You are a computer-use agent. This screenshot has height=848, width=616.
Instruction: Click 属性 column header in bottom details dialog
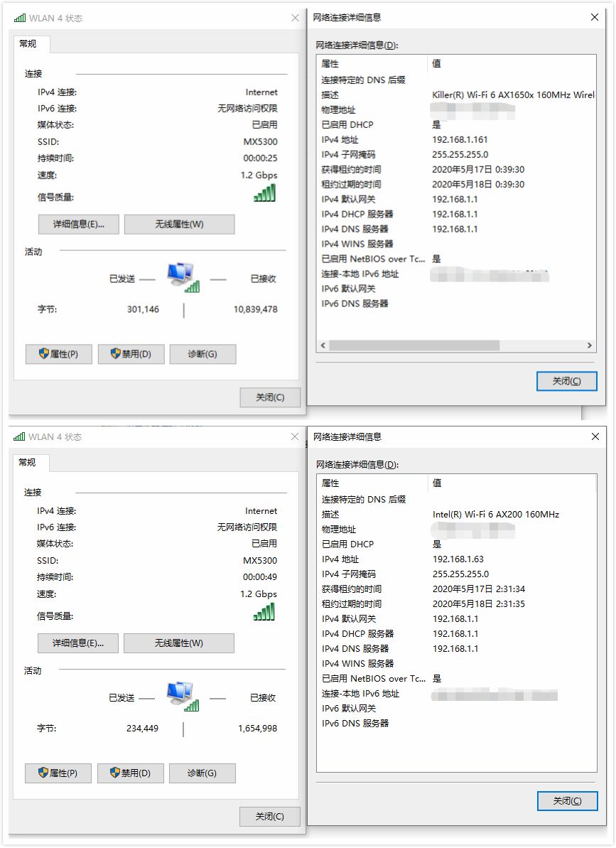click(374, 483)
